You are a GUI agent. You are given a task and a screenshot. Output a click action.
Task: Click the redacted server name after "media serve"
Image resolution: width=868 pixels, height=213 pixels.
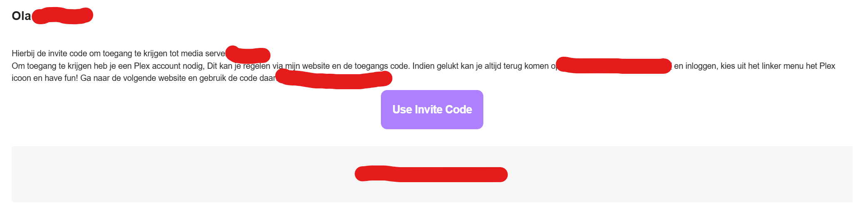pos(248,55)
